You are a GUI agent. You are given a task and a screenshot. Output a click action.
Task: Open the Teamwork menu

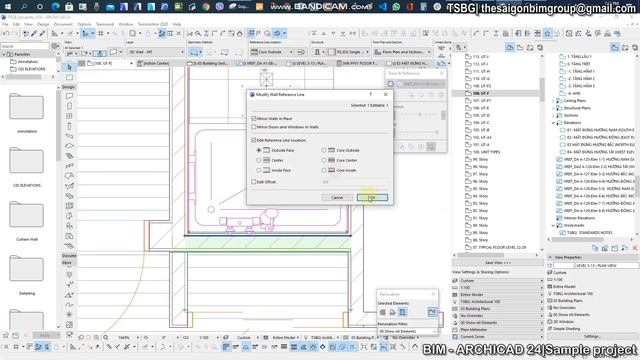click(105, 24)
